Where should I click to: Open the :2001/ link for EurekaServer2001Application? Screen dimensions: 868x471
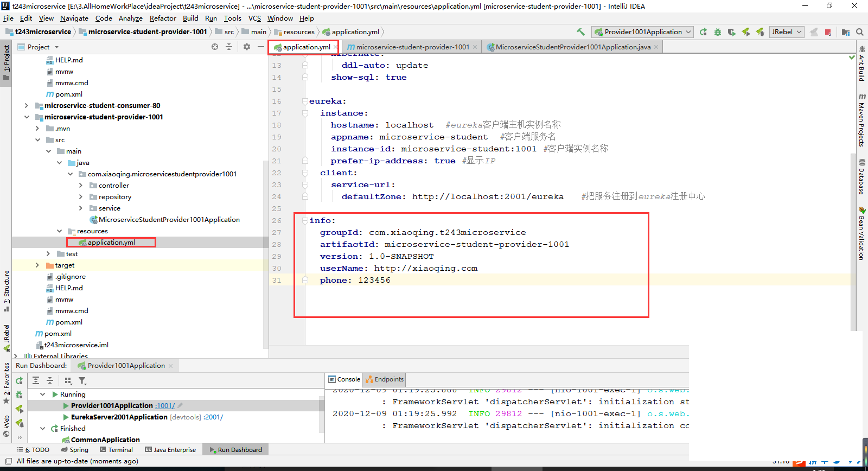pyautogui.click(x=213, y=417)
